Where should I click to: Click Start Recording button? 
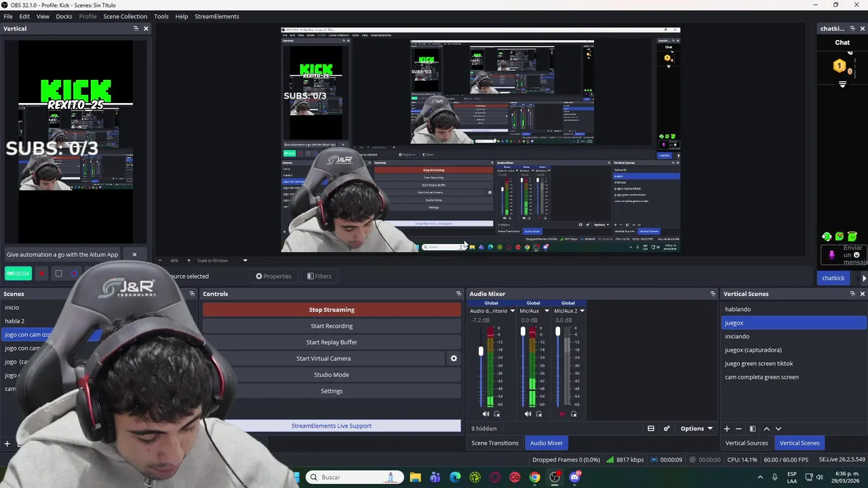(x=332, y=326)
